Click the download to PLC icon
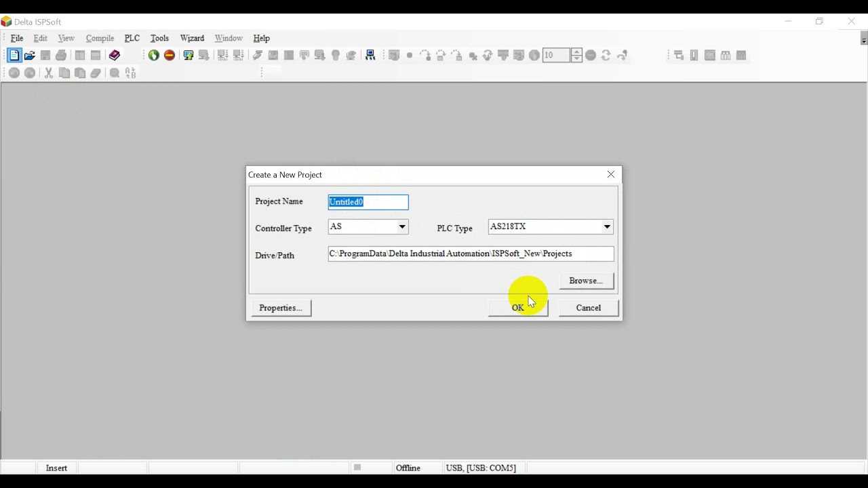868x488 pixels. (x=204, y=56)
